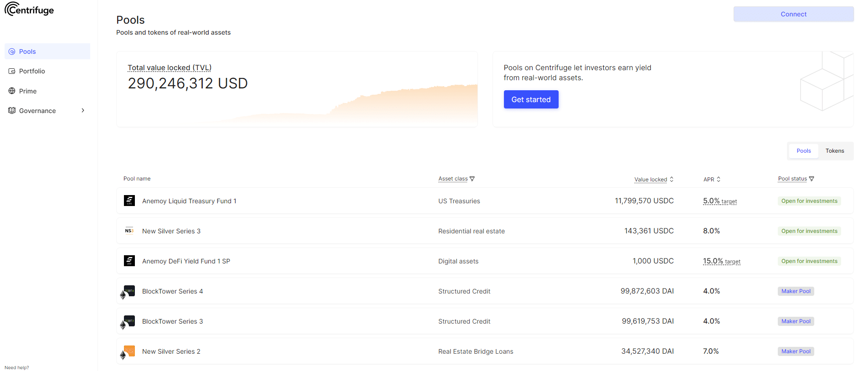The image size is (868, 371).
Task: Click the 99,872,603 DAI value
Action: (647, 291)
